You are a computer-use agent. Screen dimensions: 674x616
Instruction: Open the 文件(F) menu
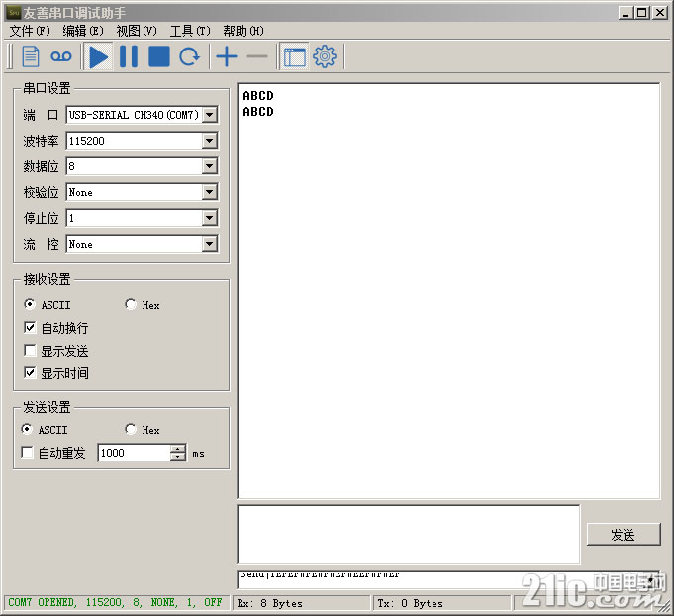point(29,31)
